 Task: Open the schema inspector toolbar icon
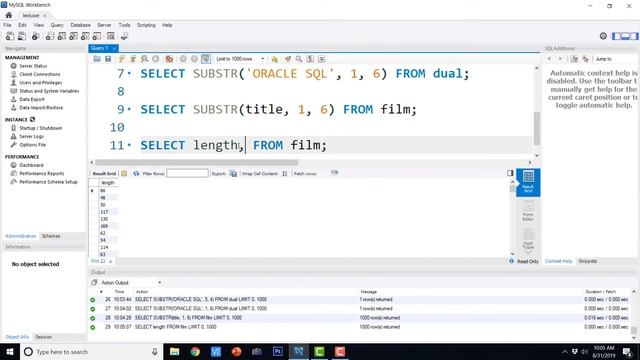click(36, 36)
